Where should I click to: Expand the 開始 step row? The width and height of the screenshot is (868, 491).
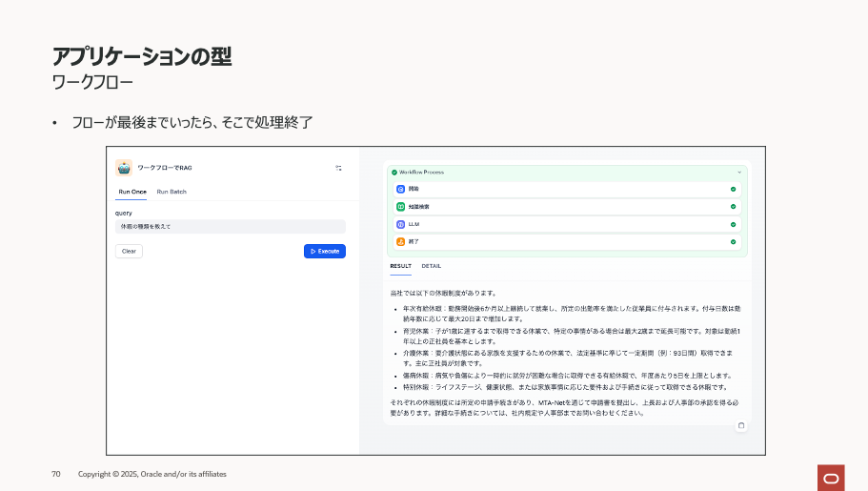567,189
